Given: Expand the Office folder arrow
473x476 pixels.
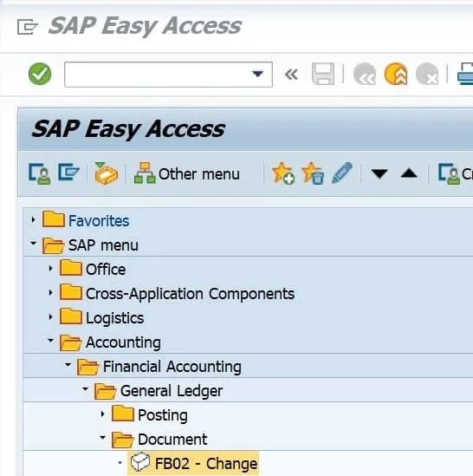Looking at the screenshot, I should point(50,269).
